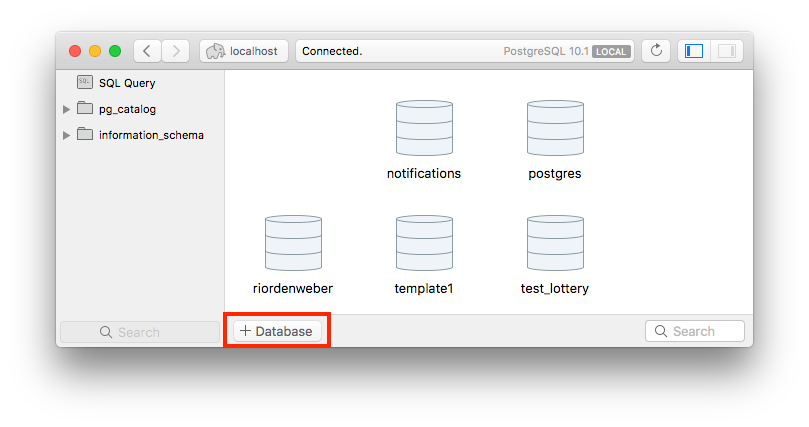Screen dimensions: 809x427
Task: Click the PostgreSQL 10.1 version text
Action: (x=546, y=51)
